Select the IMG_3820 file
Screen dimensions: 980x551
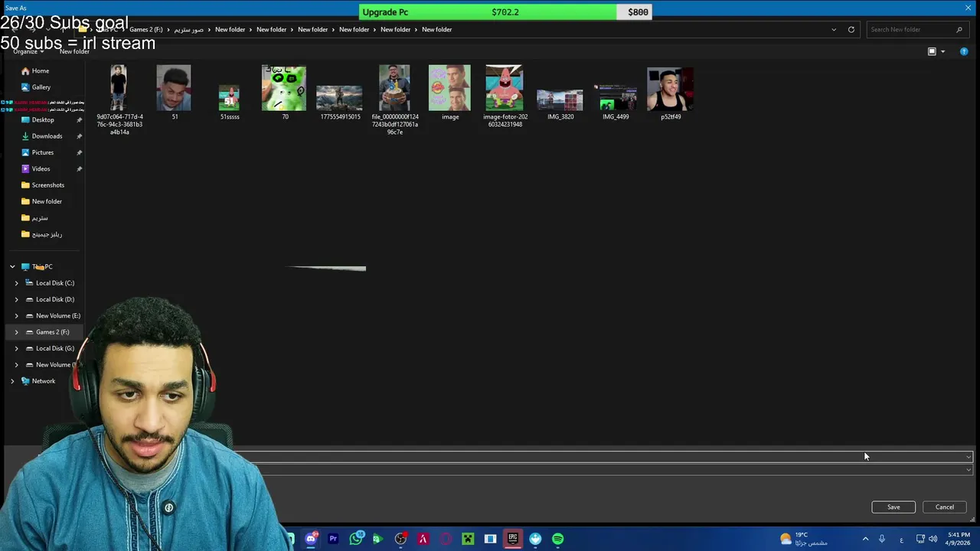pos(560,104)
